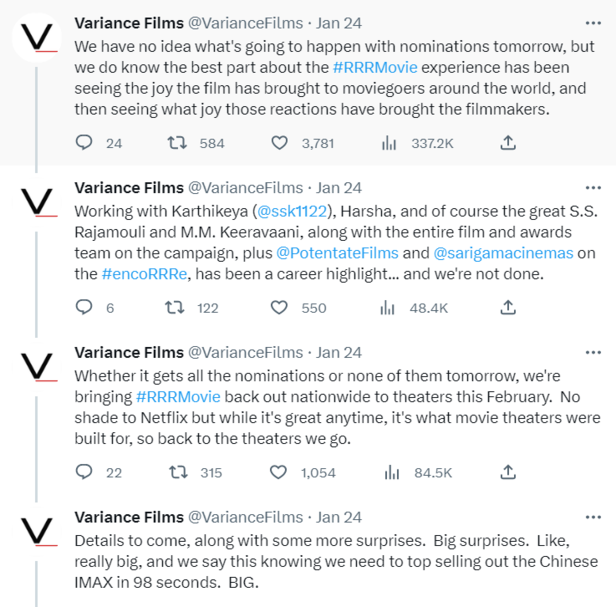This screenshot has height=607, width=616.
Task: Like the tweet with 1,054 likes
Action: click(x=281, y=472)
